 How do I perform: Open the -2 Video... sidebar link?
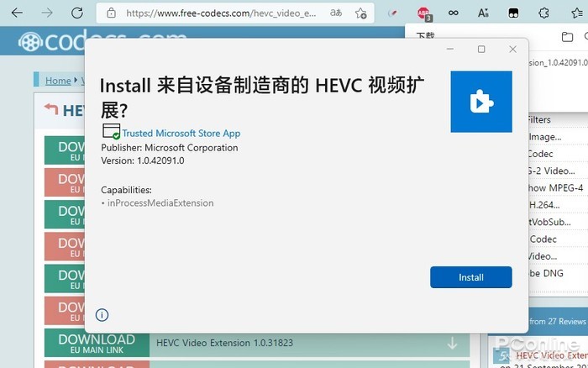(x=552, y=171)
